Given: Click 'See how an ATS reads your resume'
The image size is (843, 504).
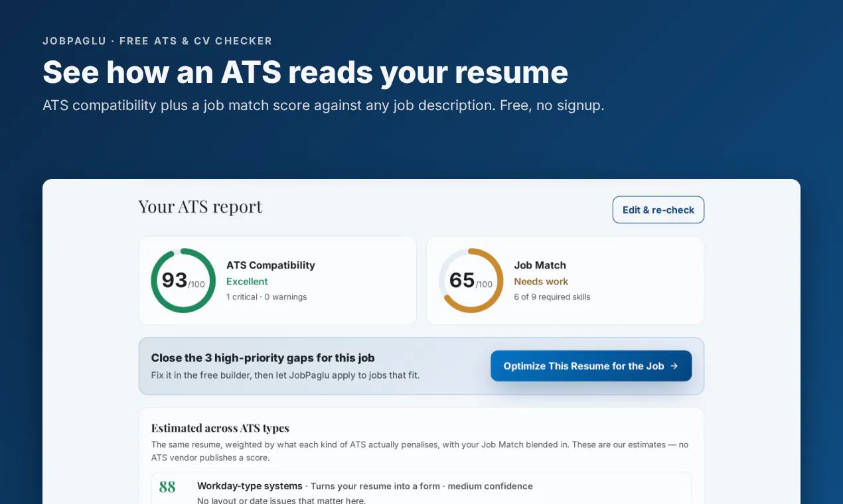Looking at the screenshot, I should coord(305,72).
